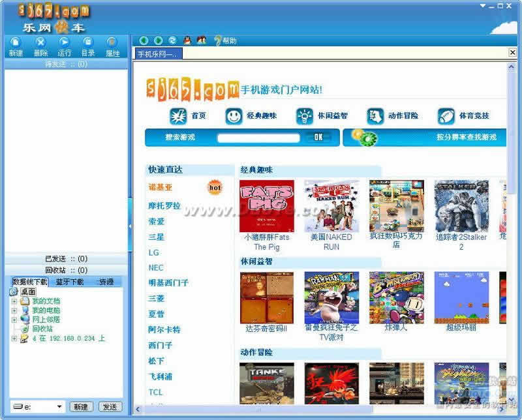Click the 新建 (New) toolbar icon
Screen dimensions: 522x420
pos(16,46)
